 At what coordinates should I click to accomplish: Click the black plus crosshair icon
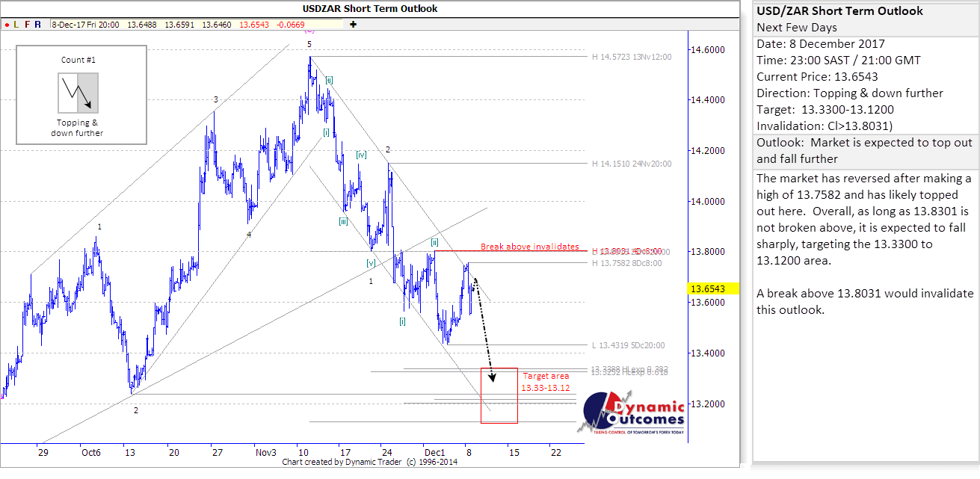click(x=353, y=25)
